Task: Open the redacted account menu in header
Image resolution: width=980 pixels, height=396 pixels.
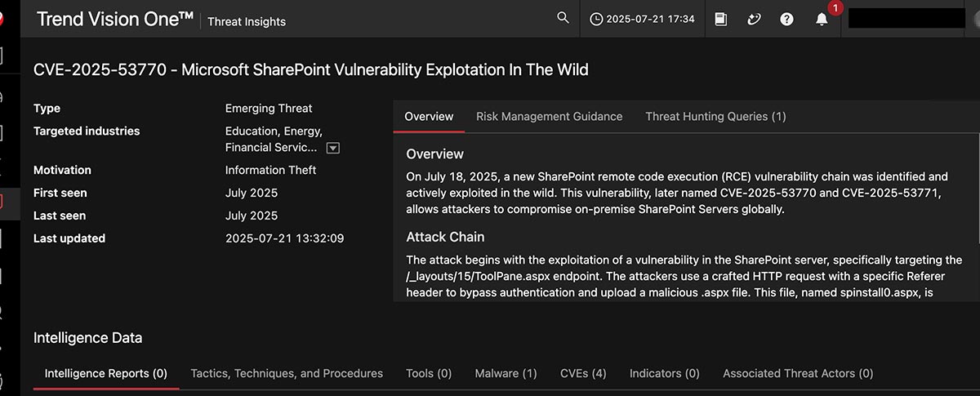Action: 906,19
